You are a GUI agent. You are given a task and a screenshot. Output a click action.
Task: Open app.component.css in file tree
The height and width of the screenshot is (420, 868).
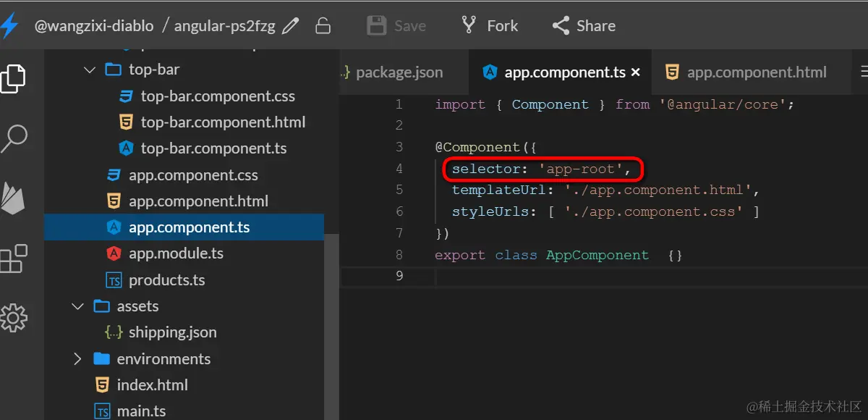coord(193,175)
